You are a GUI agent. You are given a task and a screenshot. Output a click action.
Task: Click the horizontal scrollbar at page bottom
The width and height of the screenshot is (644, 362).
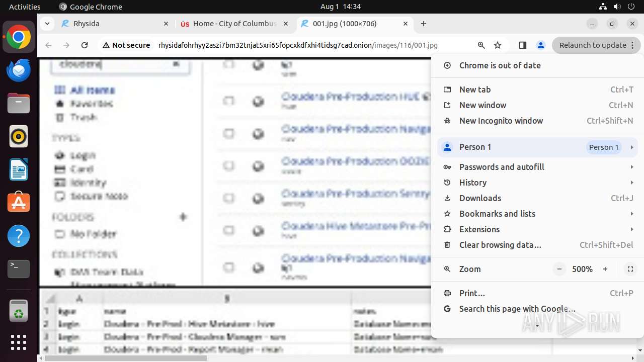(126, 358)
